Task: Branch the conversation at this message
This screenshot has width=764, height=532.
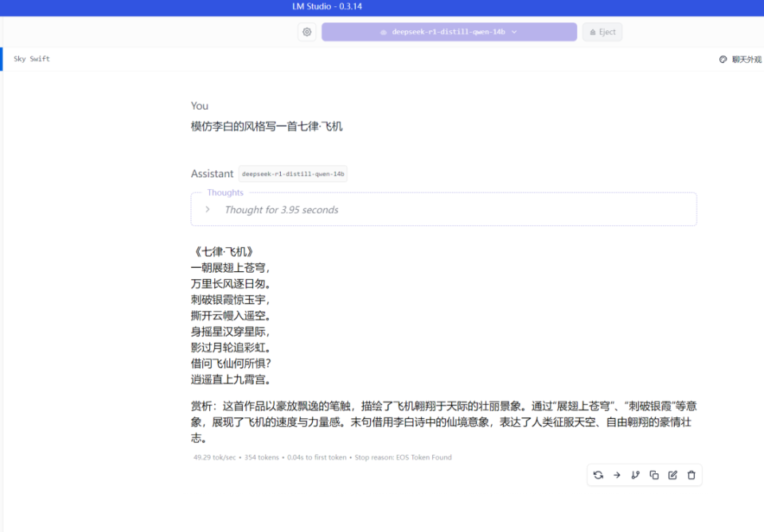Action: point(635,475)
